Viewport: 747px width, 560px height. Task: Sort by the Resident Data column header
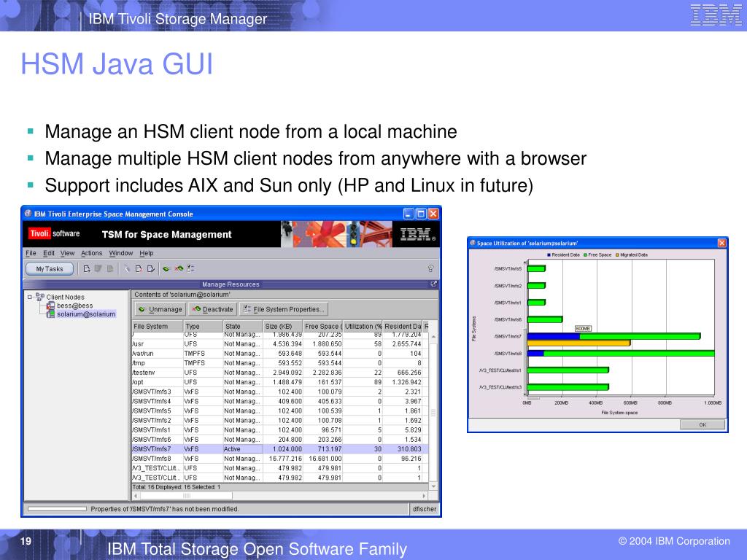click(x=403, y=326)
